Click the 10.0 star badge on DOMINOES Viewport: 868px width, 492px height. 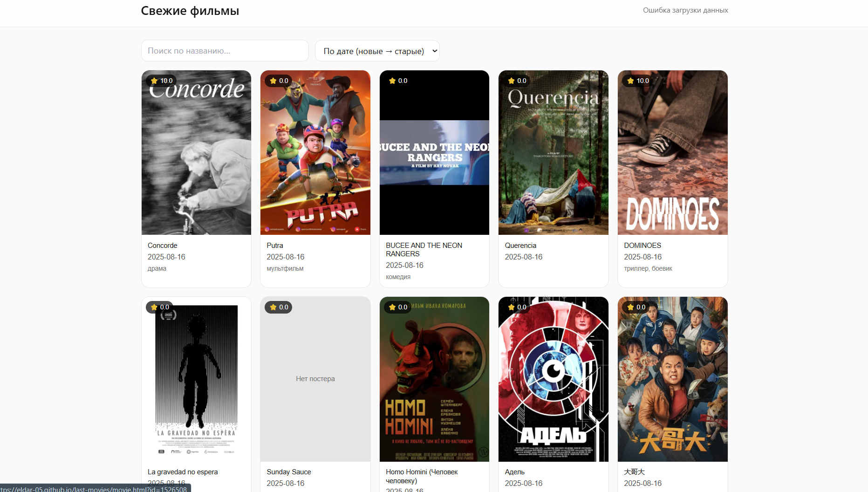(x=638, y=81)
